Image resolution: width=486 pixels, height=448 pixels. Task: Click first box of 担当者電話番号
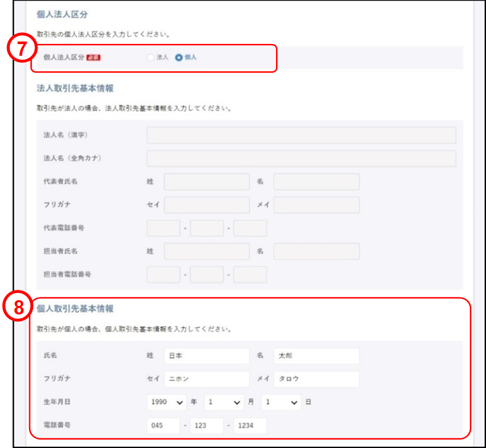(164, 275)
